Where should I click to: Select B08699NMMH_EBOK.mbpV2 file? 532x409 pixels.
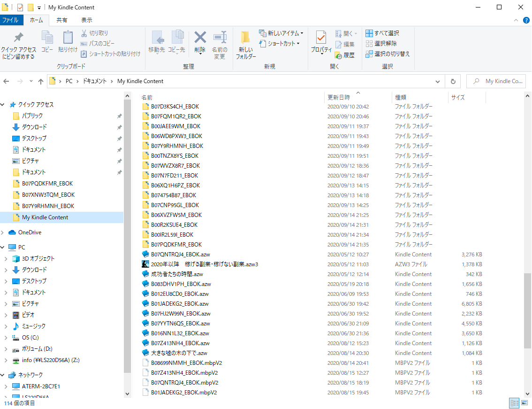pyautogui.click(x=186, y=363)
